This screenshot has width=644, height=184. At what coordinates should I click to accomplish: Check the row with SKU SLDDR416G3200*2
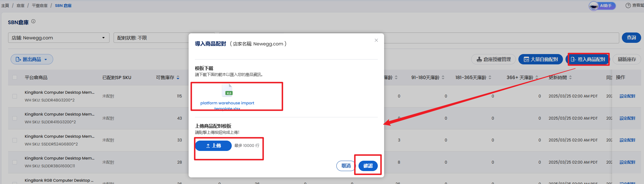click(x=15, y=118)
